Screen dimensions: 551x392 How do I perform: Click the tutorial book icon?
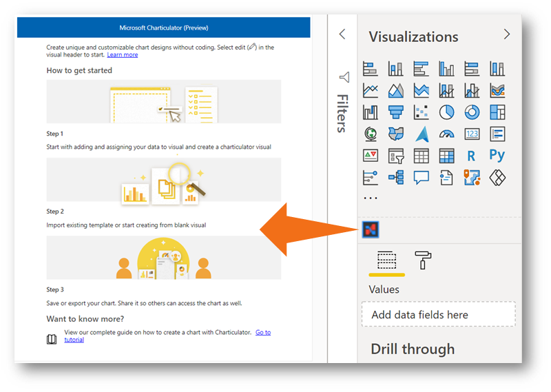52,339
